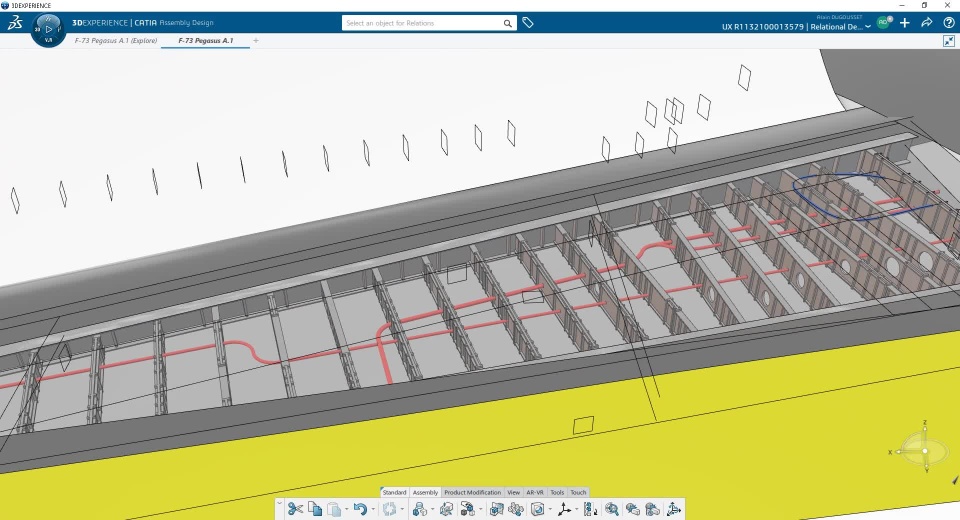The height and width of the screenshot is (520, 960).
Task: Open the AR-VR toolbar tab
Action: (x=535, y=492)
